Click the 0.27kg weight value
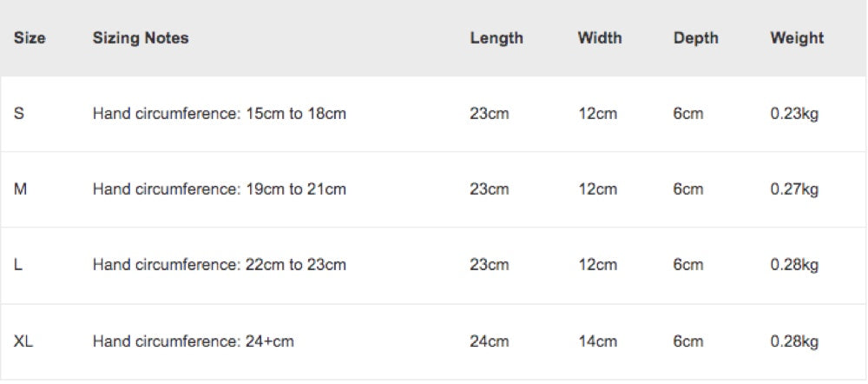 pyautogui.click(x=794, y=189)
